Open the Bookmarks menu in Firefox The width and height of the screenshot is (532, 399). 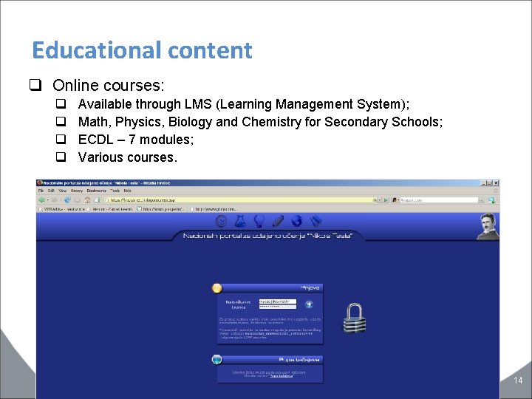[x=96, y=191]
